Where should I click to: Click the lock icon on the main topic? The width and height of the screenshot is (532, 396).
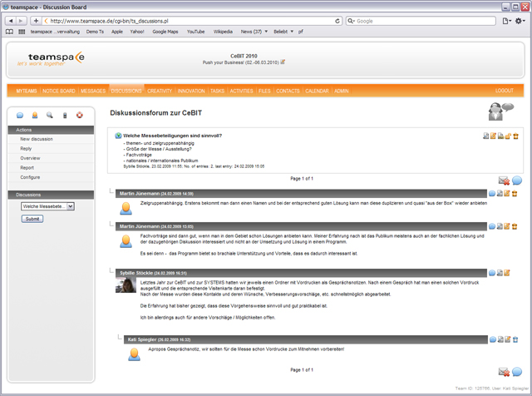(x=506, y=136)
